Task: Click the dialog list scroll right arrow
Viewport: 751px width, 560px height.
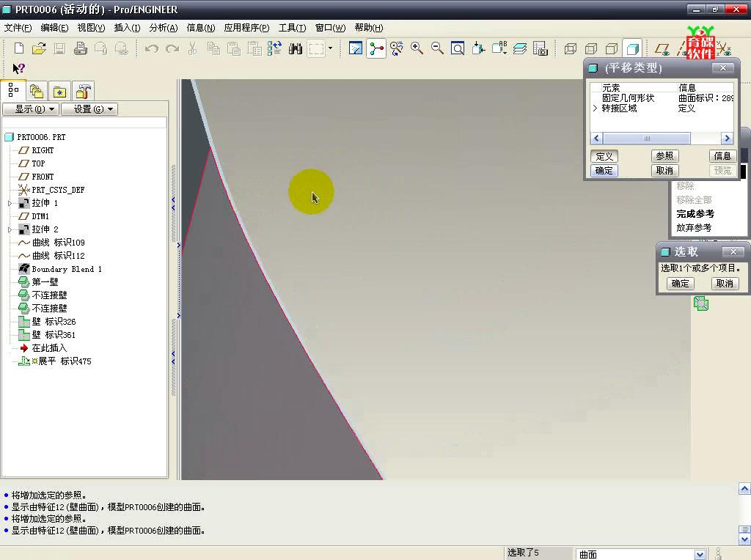Action: (x=727, y=139)
